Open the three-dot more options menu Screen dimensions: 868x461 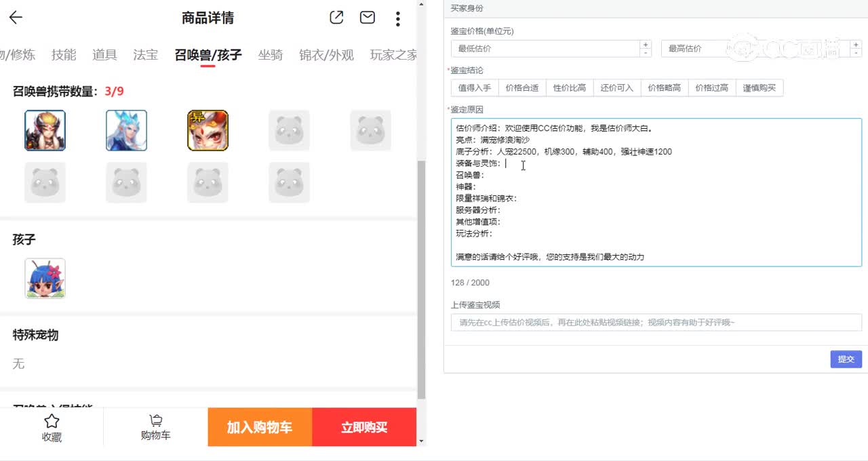point(397,18)
